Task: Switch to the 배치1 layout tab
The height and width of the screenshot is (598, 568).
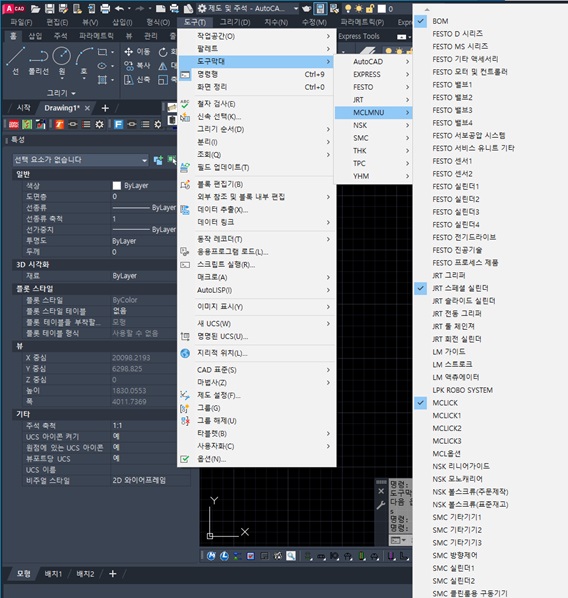Action: pyautogui.click(x=53, y=574)
